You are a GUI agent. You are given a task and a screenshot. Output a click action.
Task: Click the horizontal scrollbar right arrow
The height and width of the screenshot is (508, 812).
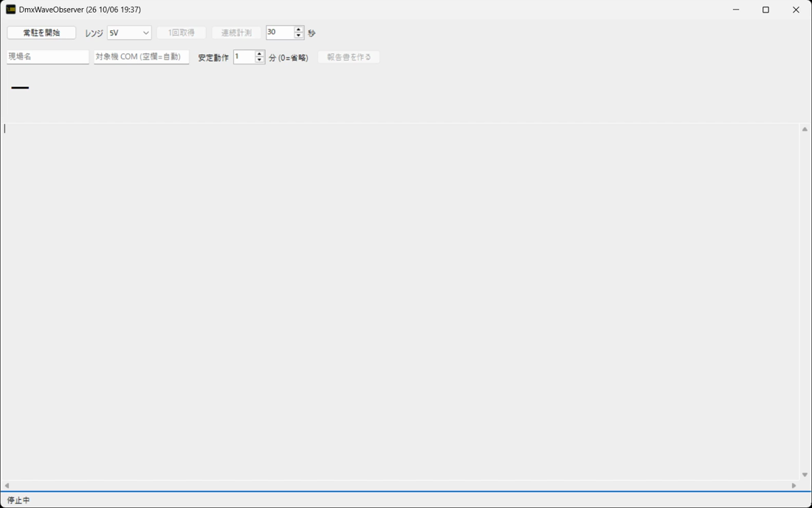[794, 486]
